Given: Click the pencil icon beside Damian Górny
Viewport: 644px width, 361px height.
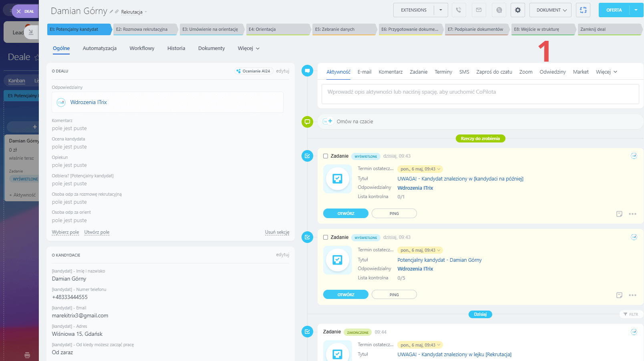Looking at the screenshot, I should tap(111, 12).
